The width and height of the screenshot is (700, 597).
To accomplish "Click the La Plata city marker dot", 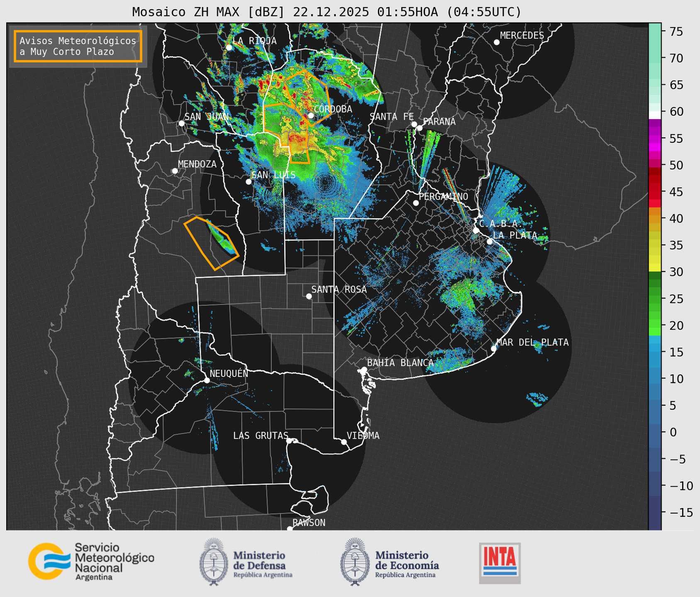I will point(490,242).
